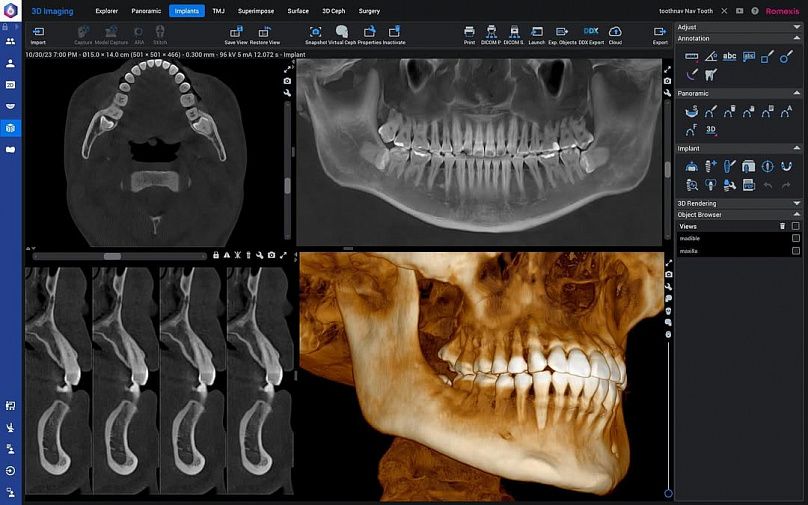The width and height of the screenshot is (808, 505).
Task: Close patient toothnav Nav Tooth
Action: [724, 11]
